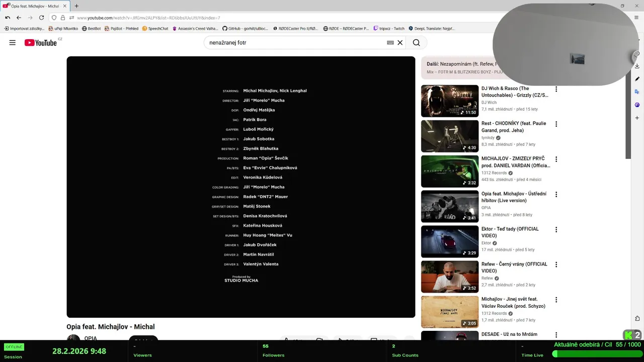Open Ústřední hřbitov Live version thumbnail
This screenshot has height=362, width=644.
pos(450,207)
